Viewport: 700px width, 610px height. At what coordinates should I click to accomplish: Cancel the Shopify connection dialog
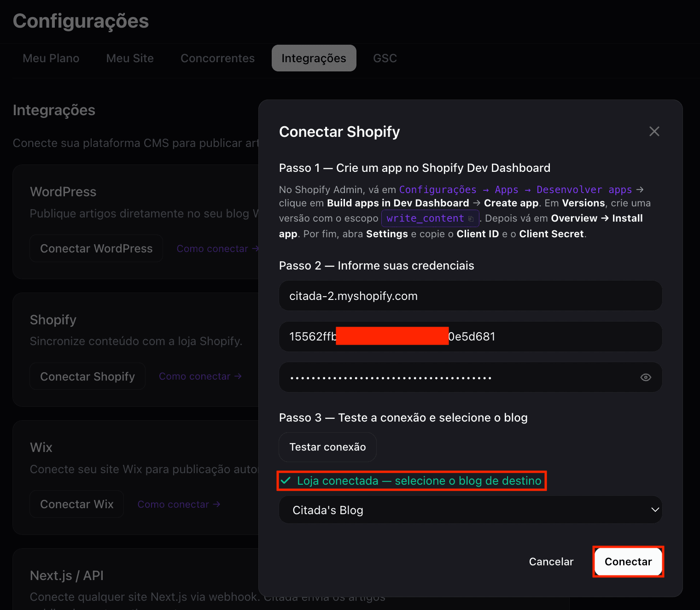(x=551, y=562)
